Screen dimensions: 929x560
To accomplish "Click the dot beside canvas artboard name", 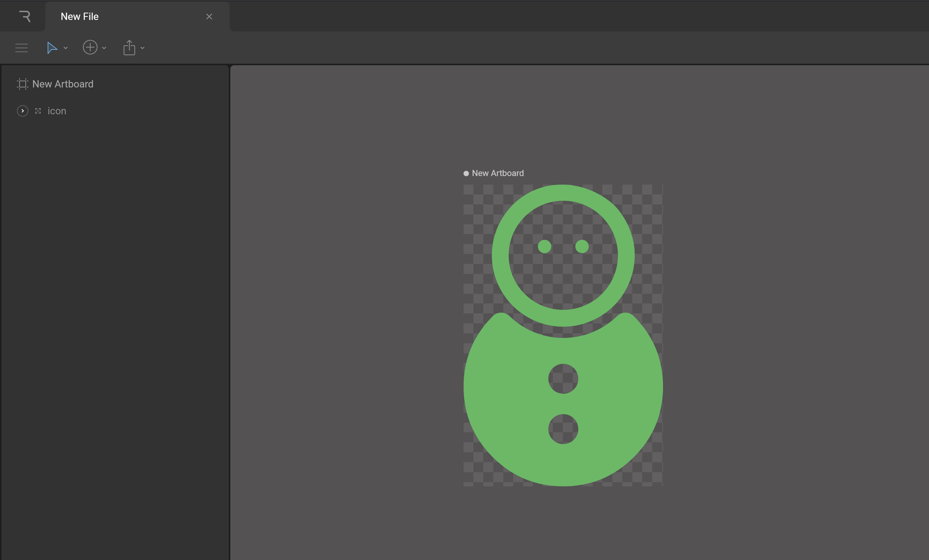I will (466, 173).
